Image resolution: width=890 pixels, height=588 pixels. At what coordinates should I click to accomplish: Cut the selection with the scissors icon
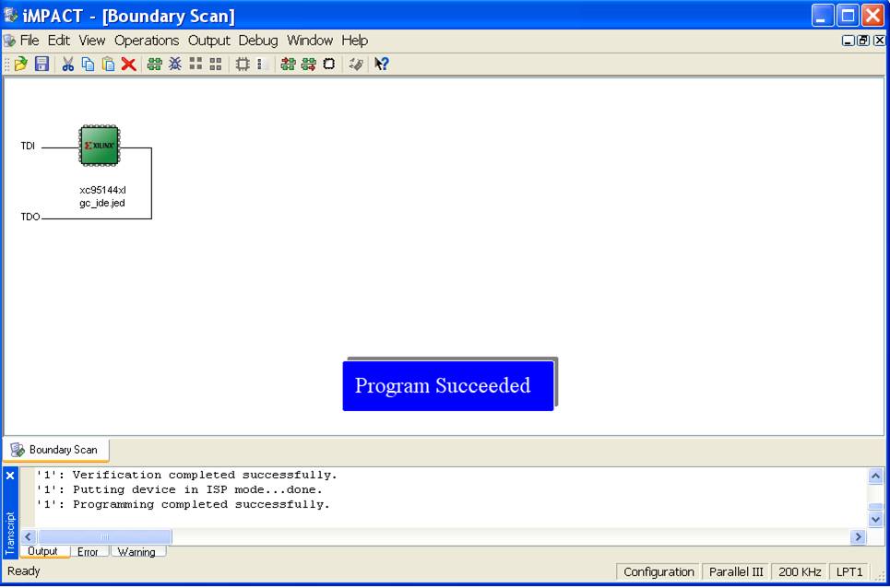(x=68, y=65)
